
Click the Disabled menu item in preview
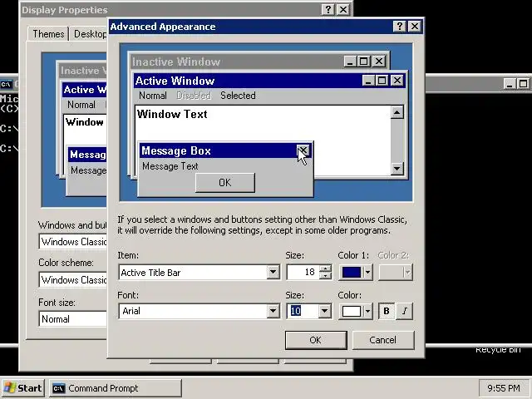point(194,96)
